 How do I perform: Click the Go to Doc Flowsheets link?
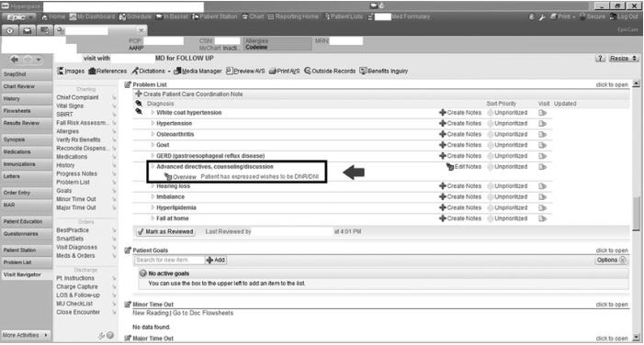tap(203, 313)
